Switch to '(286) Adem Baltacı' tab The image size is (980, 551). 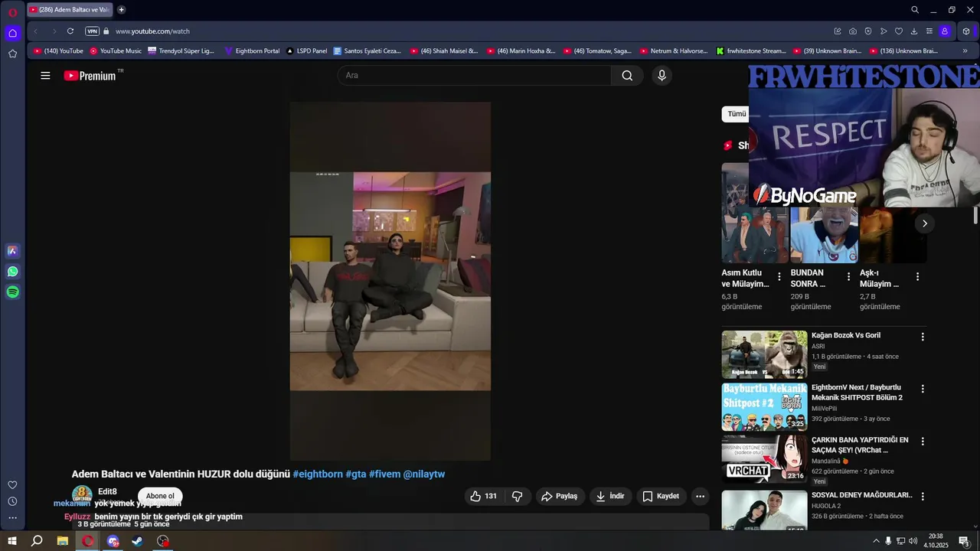[69, 10]
